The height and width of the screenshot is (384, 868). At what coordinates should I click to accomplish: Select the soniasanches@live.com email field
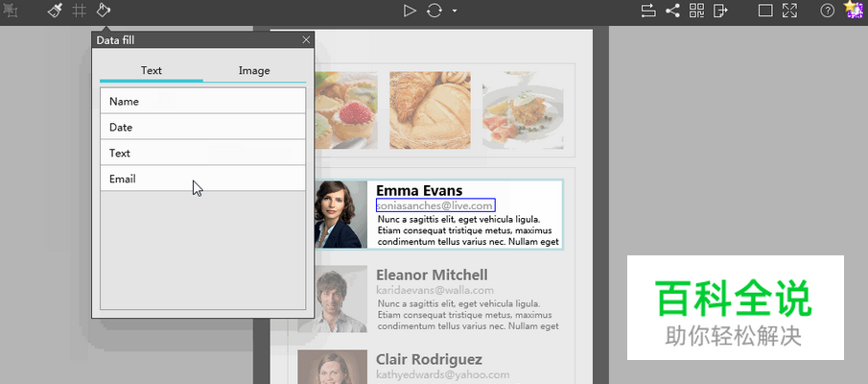point(434,205)
